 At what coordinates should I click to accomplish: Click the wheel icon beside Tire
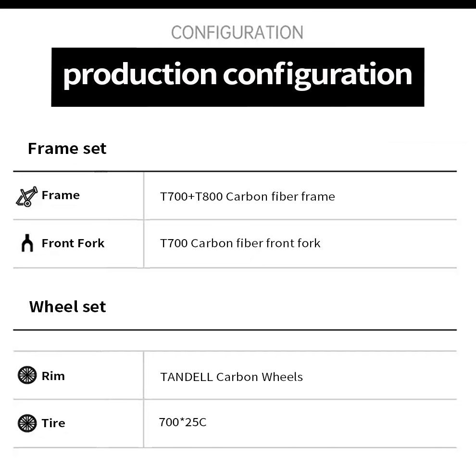tap(27, 423)
